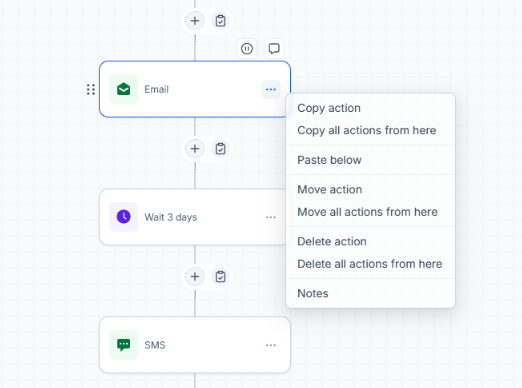Click clipboard paste icon below Email action

click(220, 149)
